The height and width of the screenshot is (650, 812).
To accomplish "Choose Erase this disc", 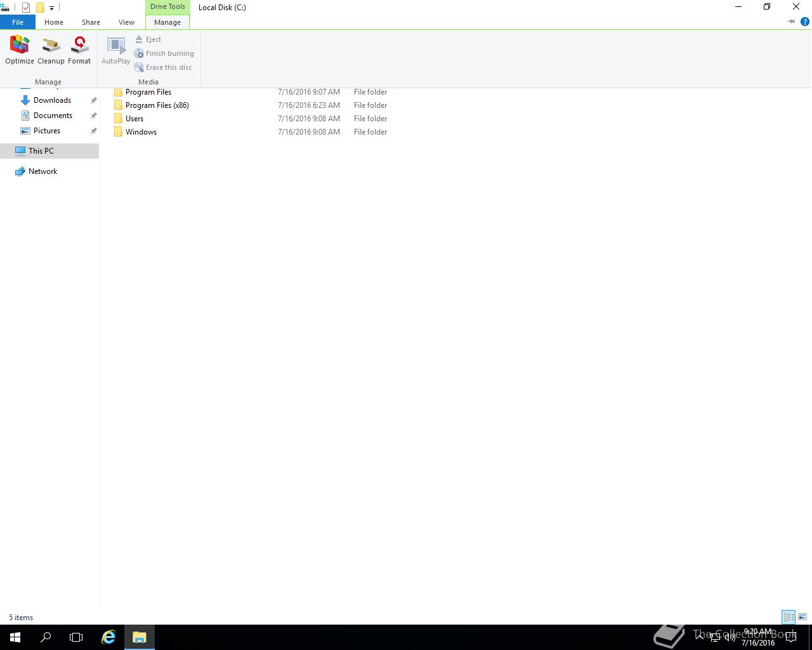I will pos(163,67).
